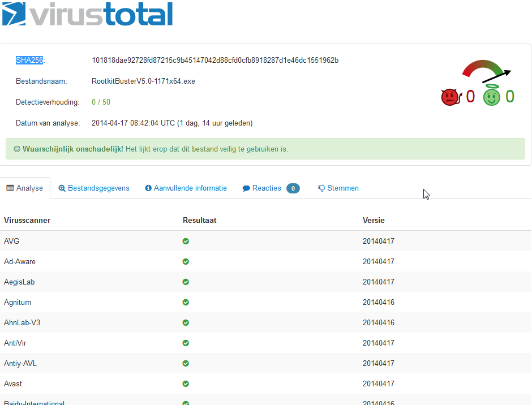532x405 pixels.
Task: Switch to the Reacties tab
Action: (x=271, y=188)
